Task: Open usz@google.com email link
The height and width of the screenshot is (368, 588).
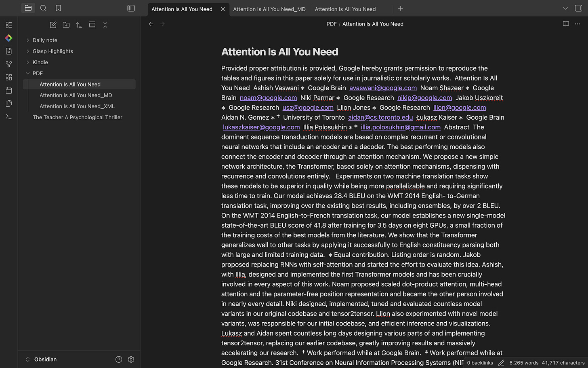Action: pyautogui.click(x=308, y=108)
